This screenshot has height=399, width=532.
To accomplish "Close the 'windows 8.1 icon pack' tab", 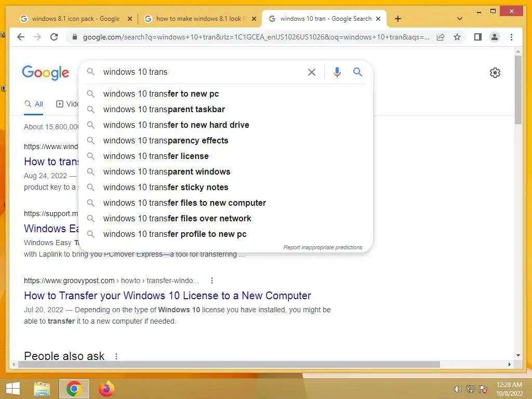I will click(x=129, y=19).
